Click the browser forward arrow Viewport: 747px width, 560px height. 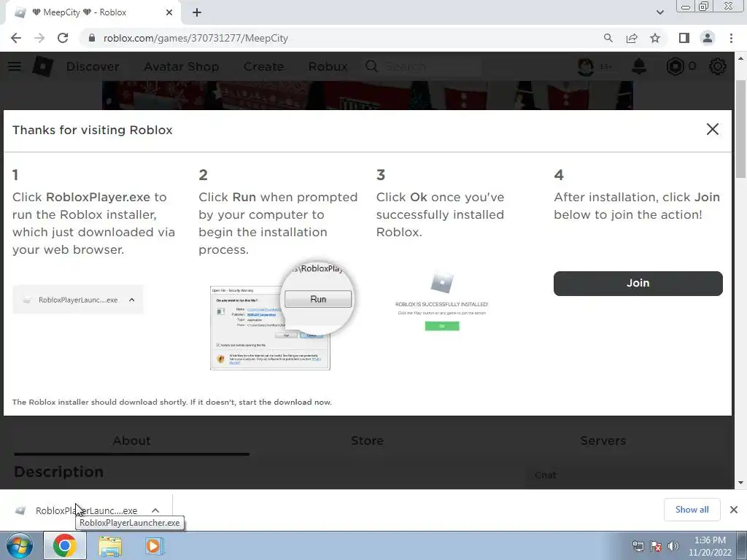(39, 38)
